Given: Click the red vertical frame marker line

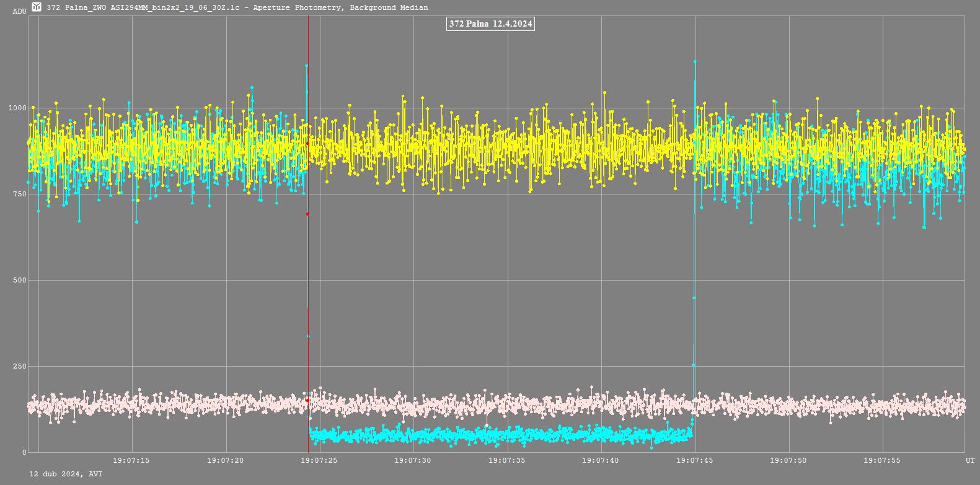Looking at the screenshot, I should pos(308,310).
